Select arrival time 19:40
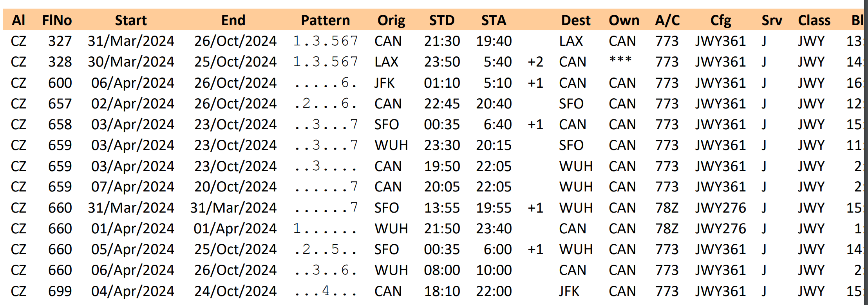The image size is (868, 305). click(x=494, y=41)
